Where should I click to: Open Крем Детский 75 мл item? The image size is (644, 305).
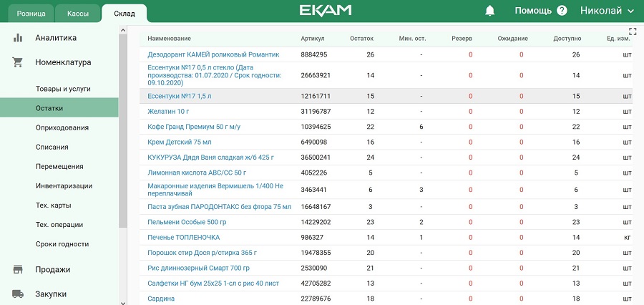tap(180, 142)
